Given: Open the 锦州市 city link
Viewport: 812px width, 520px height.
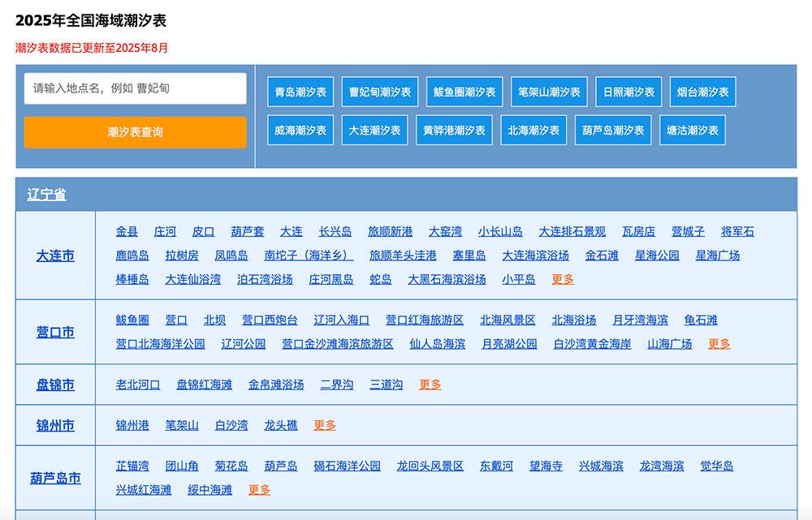Looking at the screenshot, I should 55,426.
